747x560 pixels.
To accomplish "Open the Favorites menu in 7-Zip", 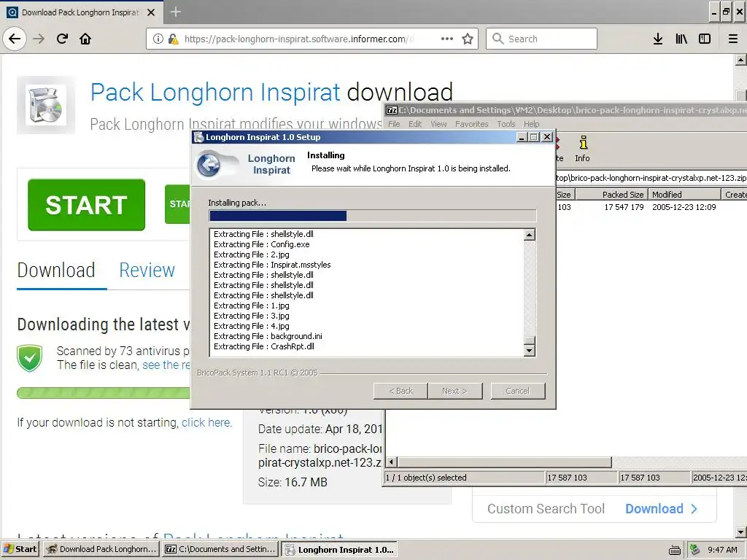I will (x=472, y=124).
